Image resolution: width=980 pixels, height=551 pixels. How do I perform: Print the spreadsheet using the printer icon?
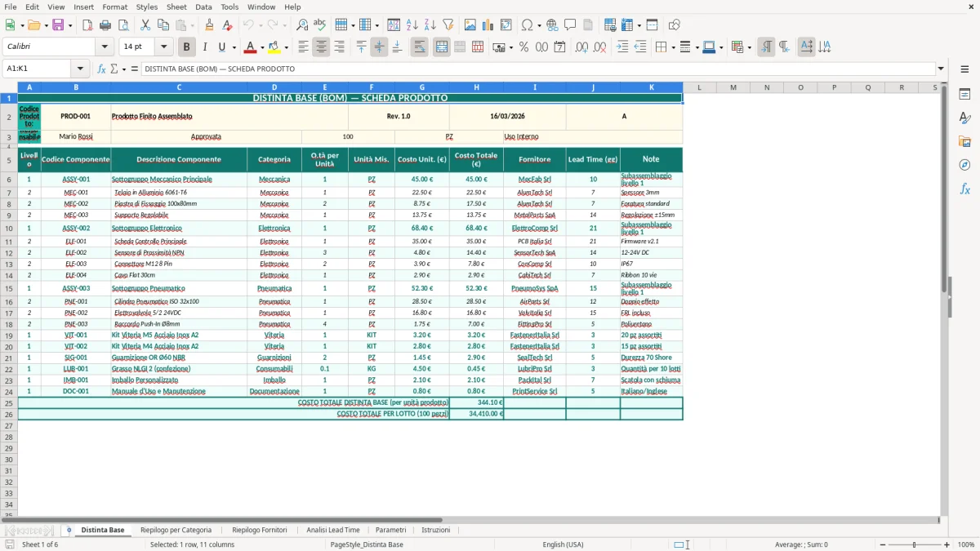coord(105,25)
